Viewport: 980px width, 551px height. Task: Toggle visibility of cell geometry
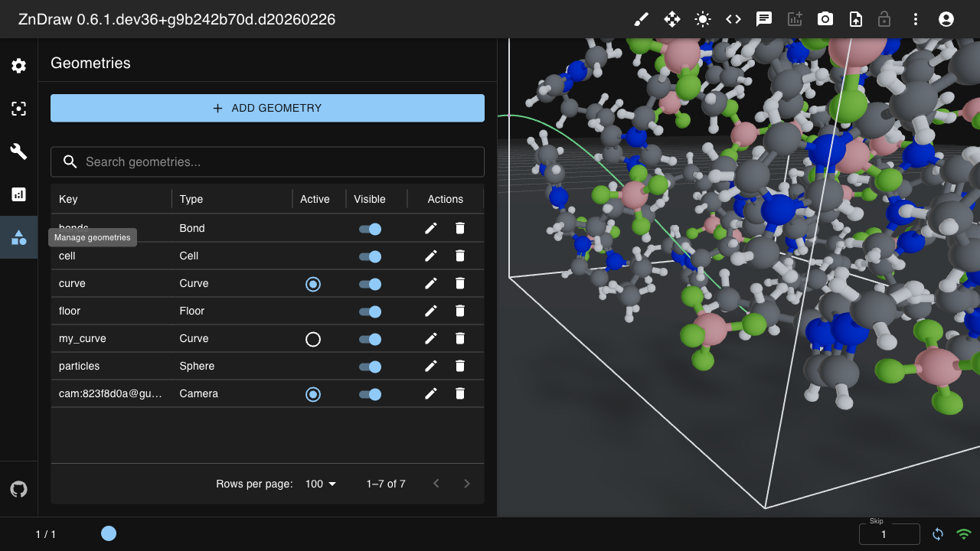point(370,256)
